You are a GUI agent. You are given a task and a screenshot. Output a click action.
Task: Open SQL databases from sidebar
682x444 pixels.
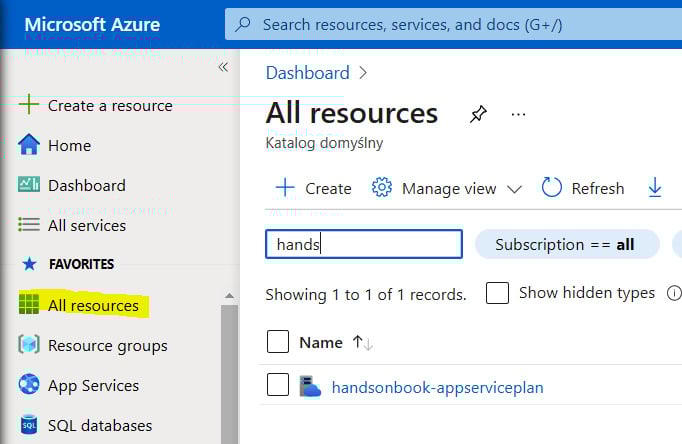pos(100,426)
